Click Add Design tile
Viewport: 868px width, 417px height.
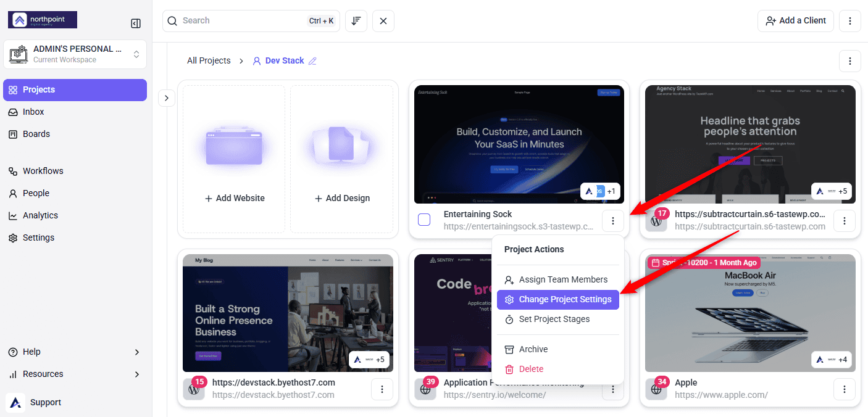[342, 159]
